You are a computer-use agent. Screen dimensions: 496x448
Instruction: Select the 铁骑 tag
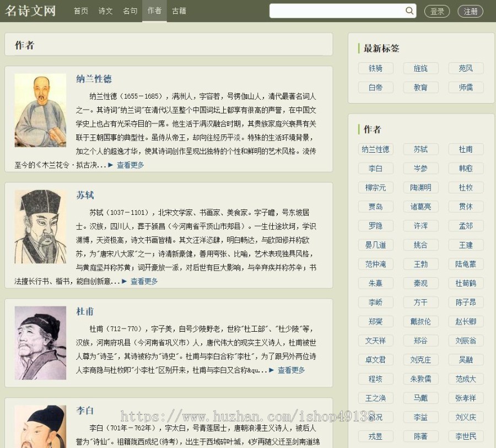click(x=375, y=68)
